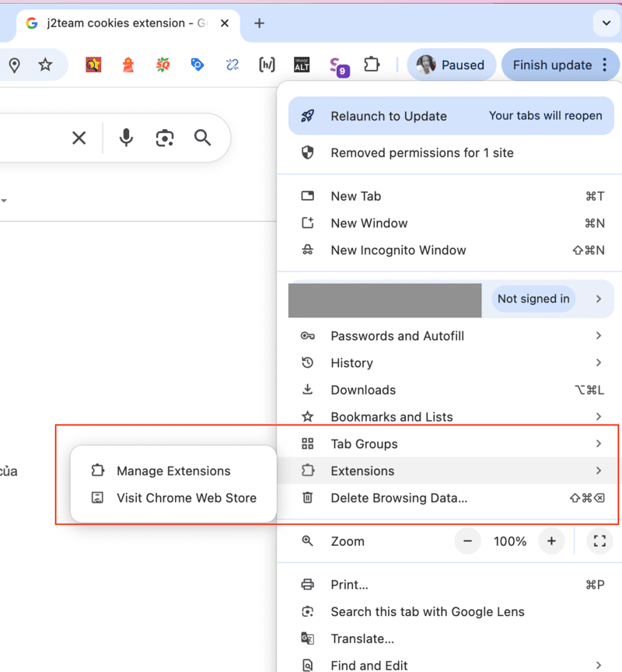This screenshot has width=622, height=672.
Task: Decrease zoom with the minus button
Action: [x=467, y=541]
